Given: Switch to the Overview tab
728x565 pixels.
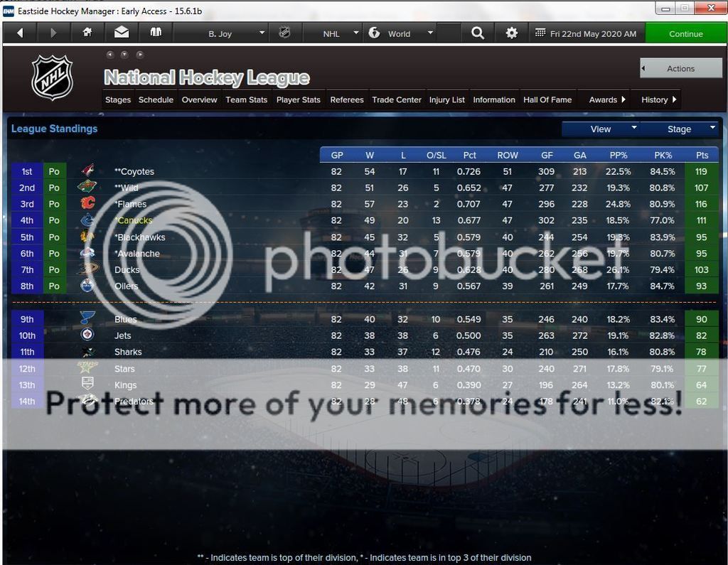Looking at the screenshot, I should pyautogui.click(x=199, y=99).
